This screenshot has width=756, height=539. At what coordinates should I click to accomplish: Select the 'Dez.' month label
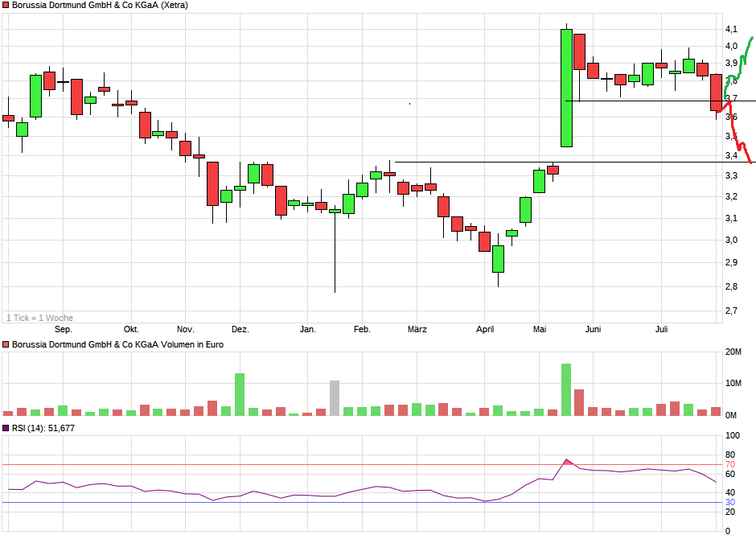click(x=240, y=329)
